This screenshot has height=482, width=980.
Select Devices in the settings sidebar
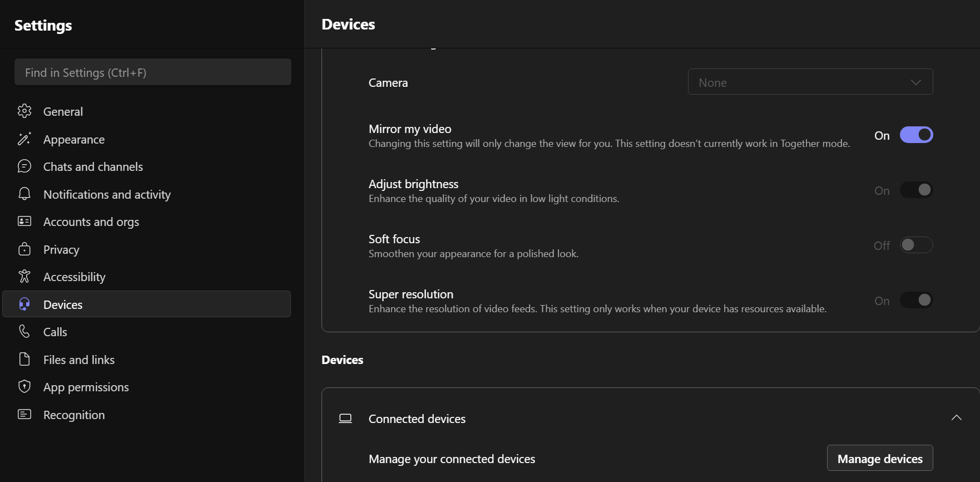63,304
